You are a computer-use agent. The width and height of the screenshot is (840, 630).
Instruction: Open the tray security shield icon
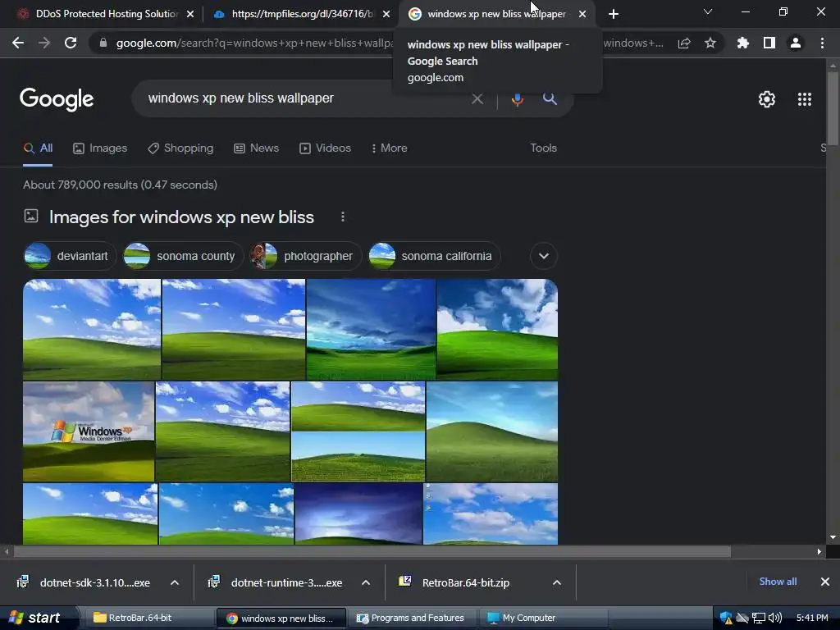725,618
